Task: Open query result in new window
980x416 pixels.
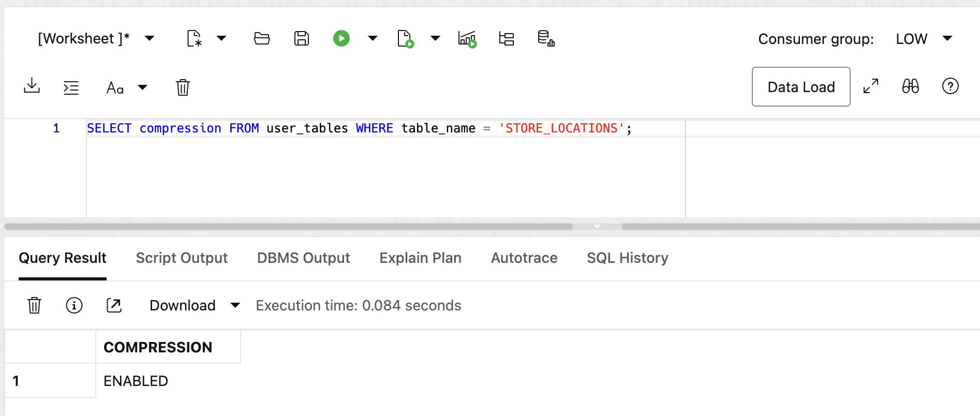Action: tap(114, 305)
